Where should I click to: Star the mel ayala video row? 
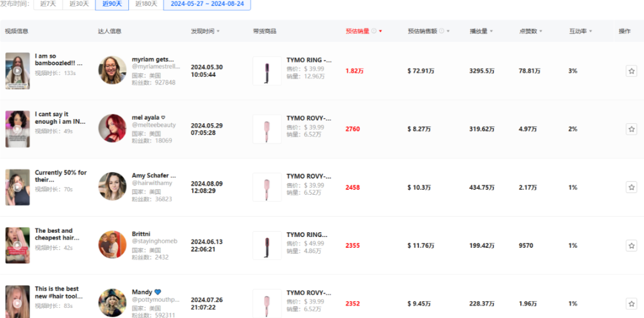click(631, 129)
